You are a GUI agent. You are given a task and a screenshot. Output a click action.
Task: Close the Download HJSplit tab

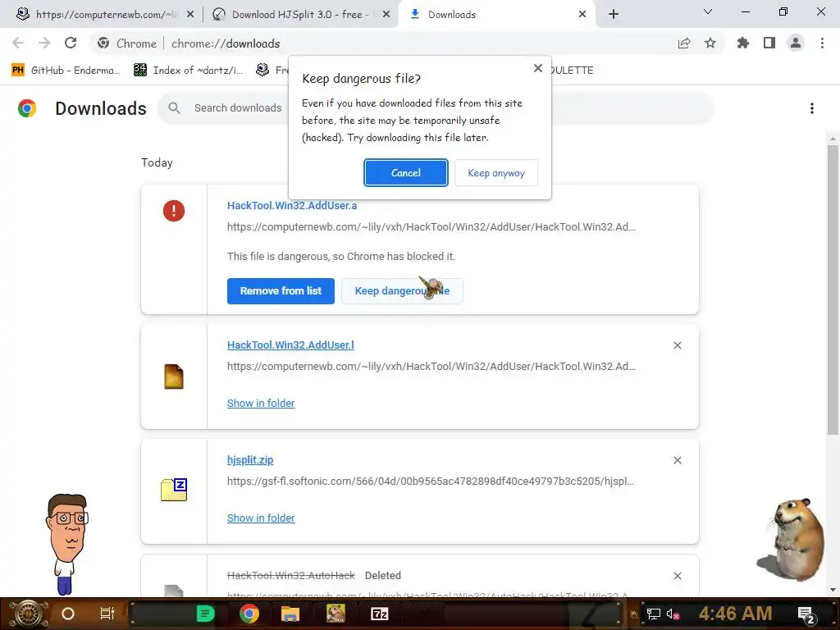(386, 15)
